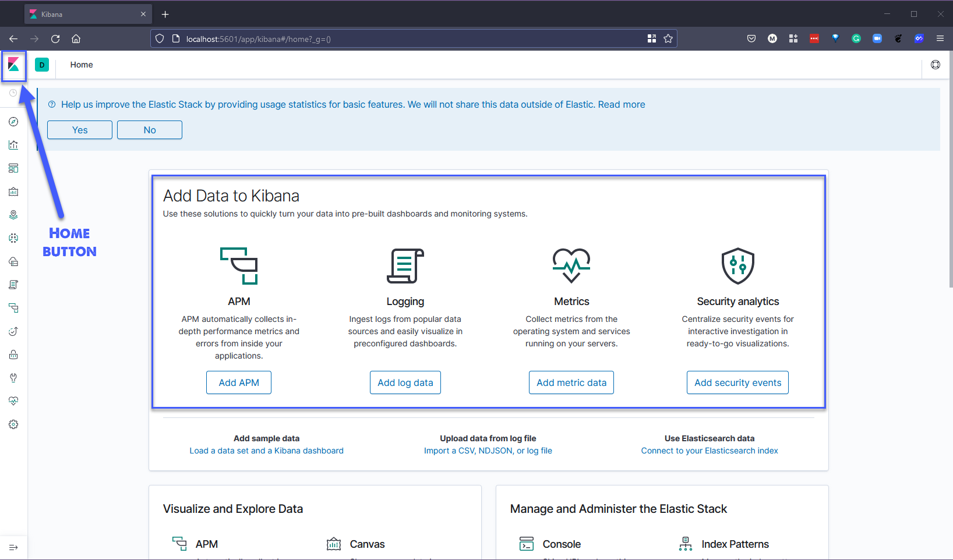Open Visualize from the sidebar chart icon
Viewport: 953px width, 560px height.
coord(13,145)
